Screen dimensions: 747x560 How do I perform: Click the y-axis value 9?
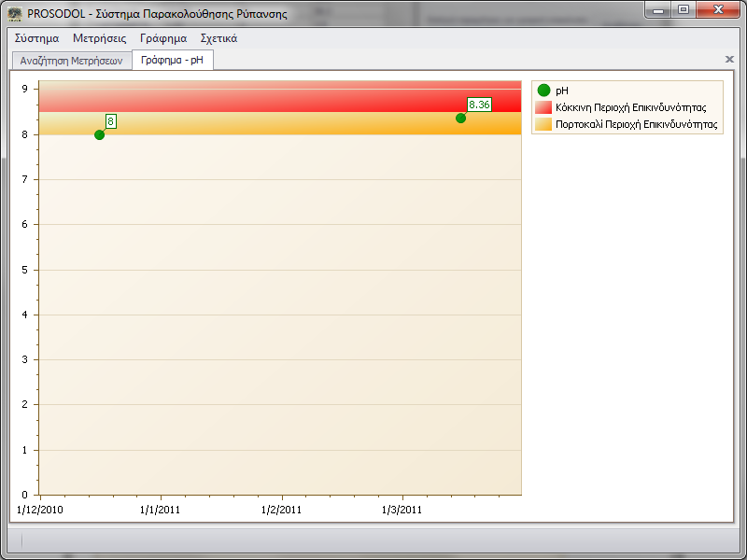tap(25, 89)
